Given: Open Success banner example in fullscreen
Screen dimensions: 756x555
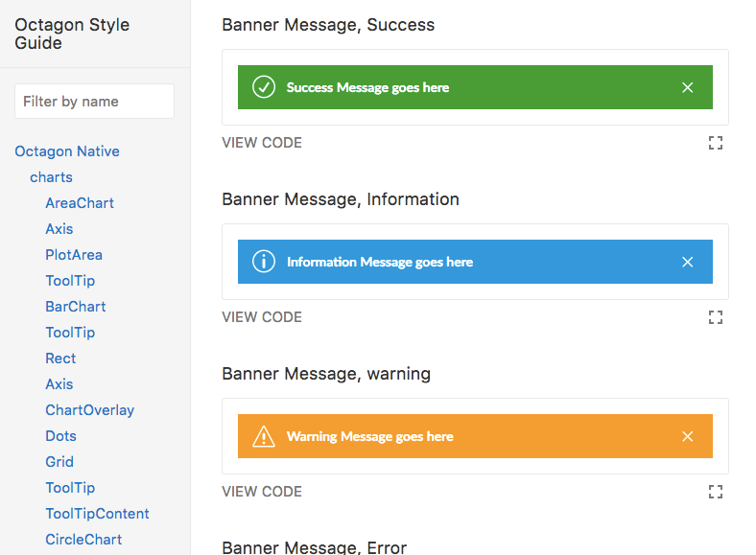Looking at the screenshot, I should pyautogui.click(x=715, y=143).
